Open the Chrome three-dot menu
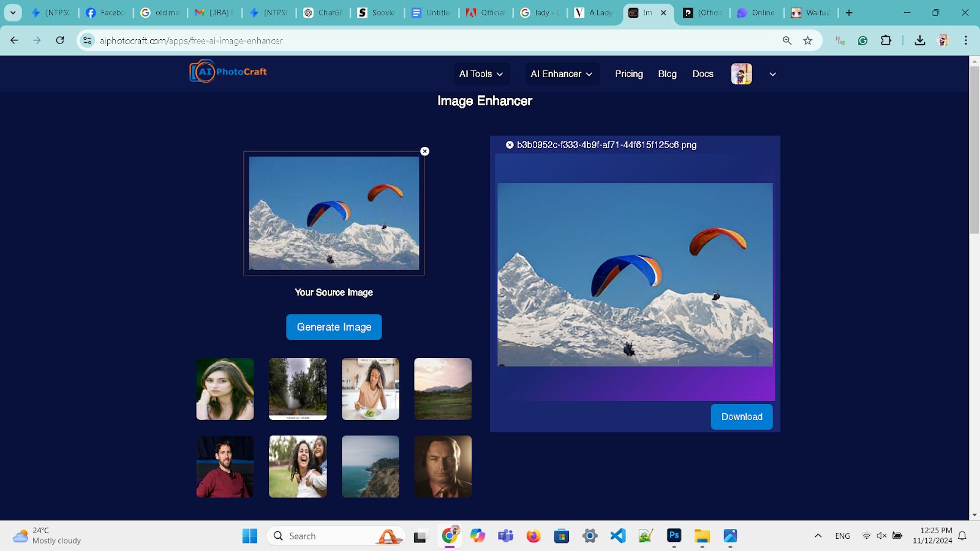Screen dimensions: 980x551 pyautogui.click(x=966, y=40)
